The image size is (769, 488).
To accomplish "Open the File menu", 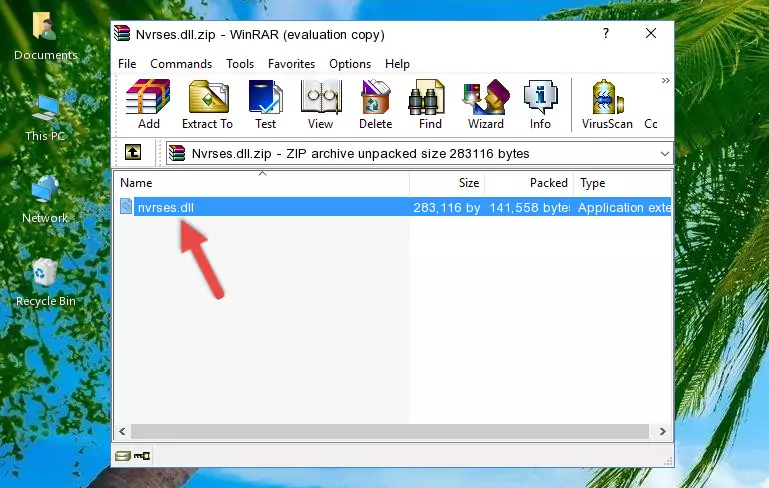I will point(127,64).
